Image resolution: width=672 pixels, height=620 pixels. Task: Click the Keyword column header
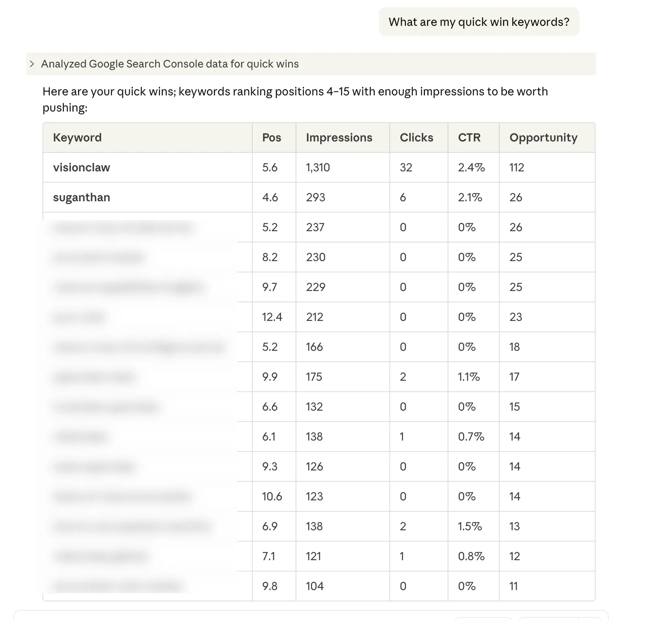click(x=77, y=137)
